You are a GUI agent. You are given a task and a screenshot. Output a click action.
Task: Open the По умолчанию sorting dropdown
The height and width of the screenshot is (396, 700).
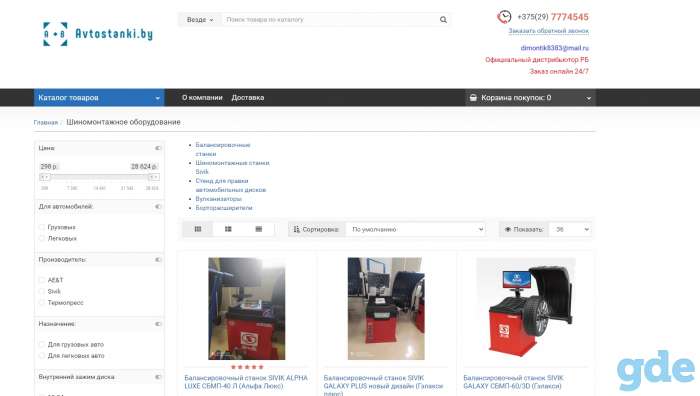pos(416,229)
